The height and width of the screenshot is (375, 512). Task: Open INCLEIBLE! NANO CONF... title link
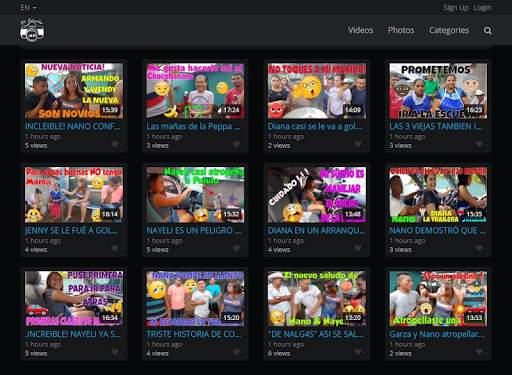coord(73,126)
